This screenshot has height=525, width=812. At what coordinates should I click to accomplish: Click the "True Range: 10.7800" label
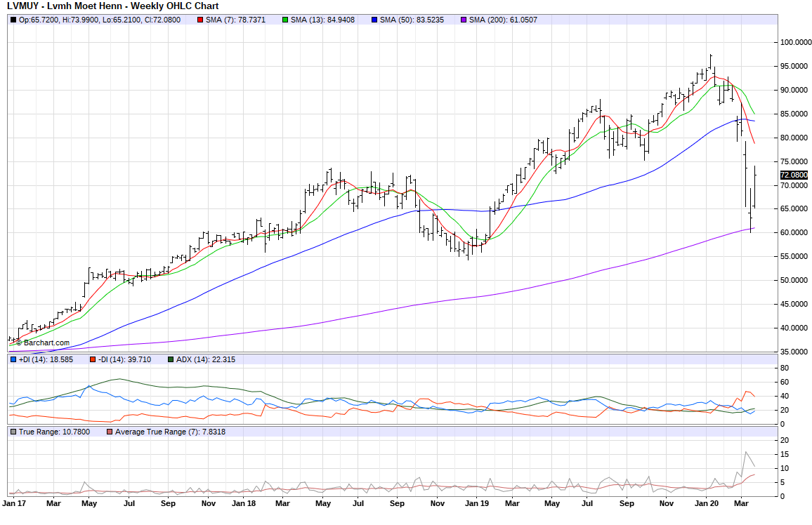[54, 432]
